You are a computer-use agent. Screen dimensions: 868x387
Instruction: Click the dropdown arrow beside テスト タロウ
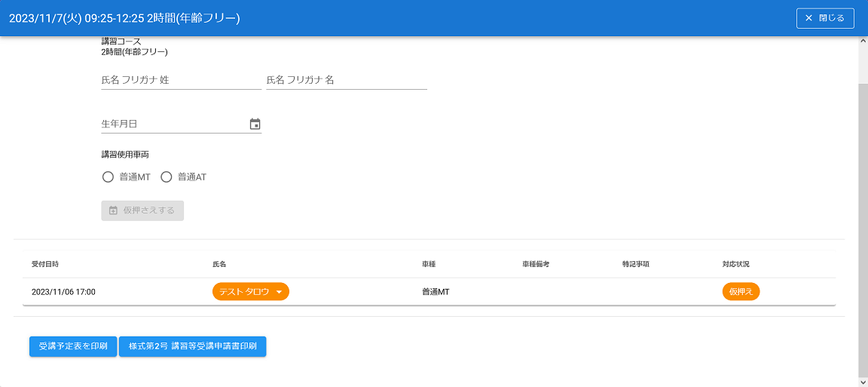(279, 292)
